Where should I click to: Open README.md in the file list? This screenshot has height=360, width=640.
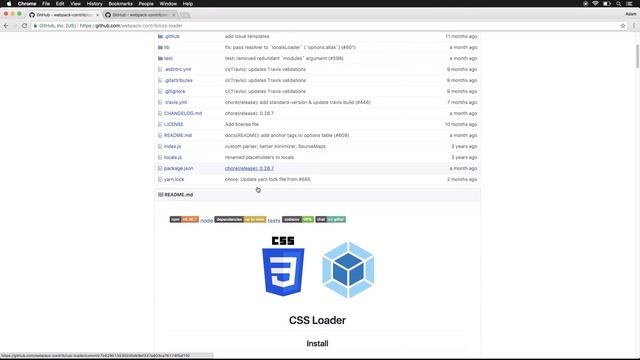click(x=178, y=136)
